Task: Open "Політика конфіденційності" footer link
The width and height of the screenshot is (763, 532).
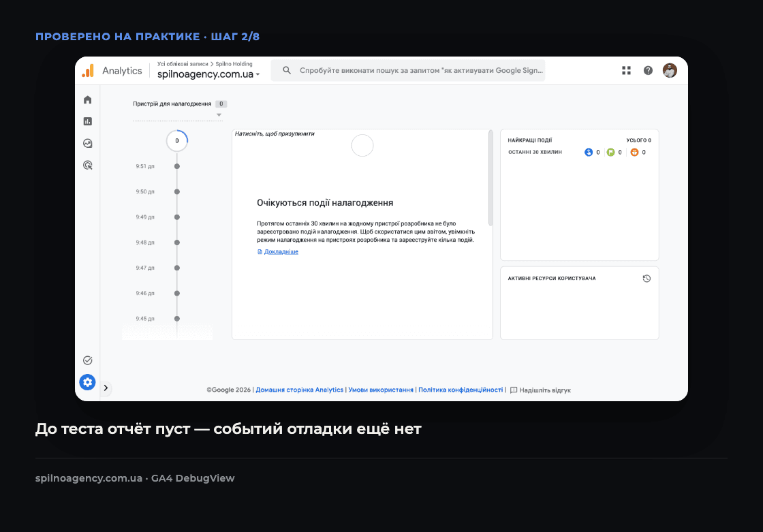Action: coord(461,390)
